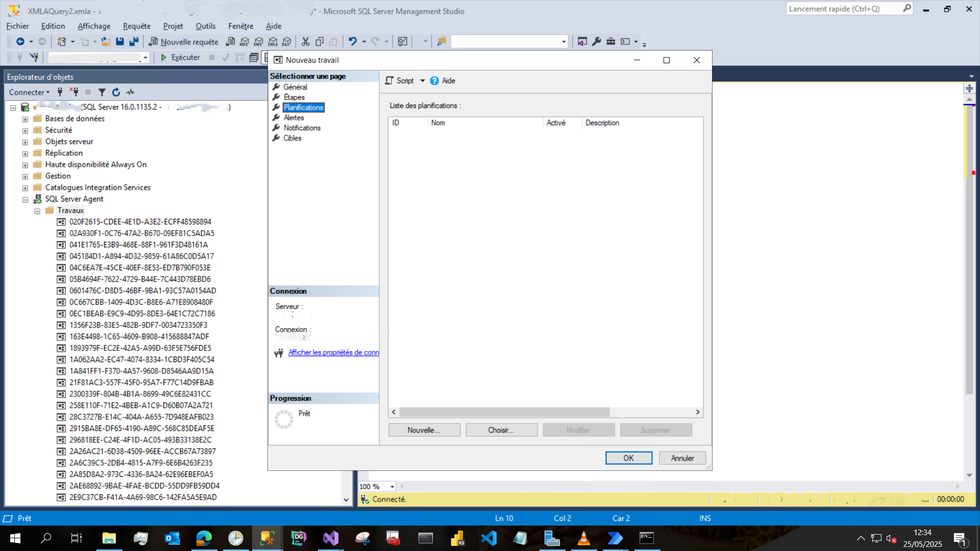Click the connect plug icon in Object Explorer
Image resolution: width=980 pixels, height=551 pixels.
(x=60, y=92)
